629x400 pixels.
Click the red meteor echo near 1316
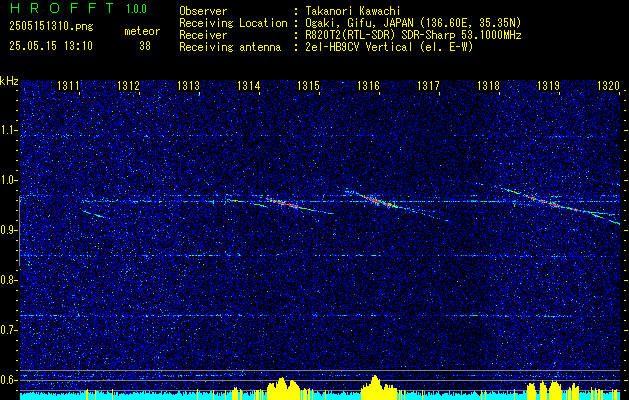379,201
